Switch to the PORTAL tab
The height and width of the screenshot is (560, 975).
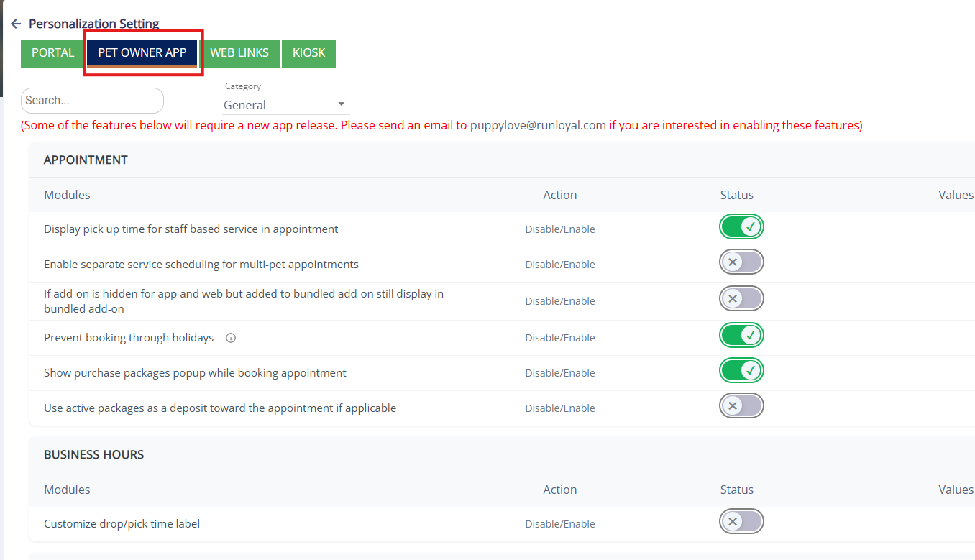[x=53, y=53]
